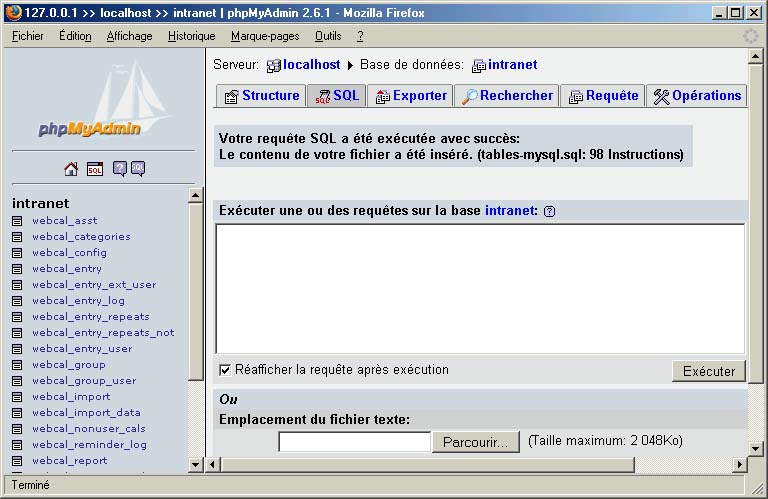Viewport: 768px width, 499px height.
Task: Open the SQL query window icon
Action: coord(95,169)
